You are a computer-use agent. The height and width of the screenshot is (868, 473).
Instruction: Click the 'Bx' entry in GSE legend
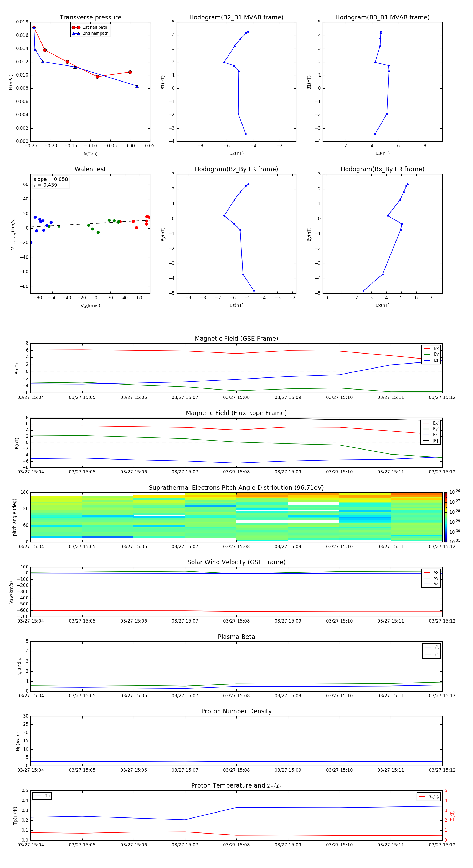tap(431, 349)
